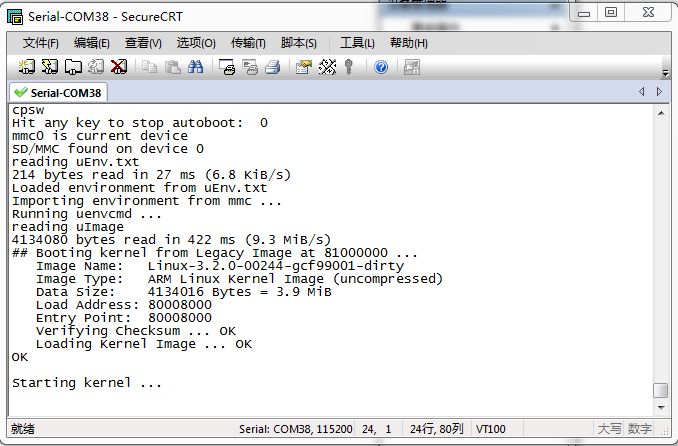Click the Copy toolbar icon
This screenshot has width=678, height=446.
click(150, 67)
